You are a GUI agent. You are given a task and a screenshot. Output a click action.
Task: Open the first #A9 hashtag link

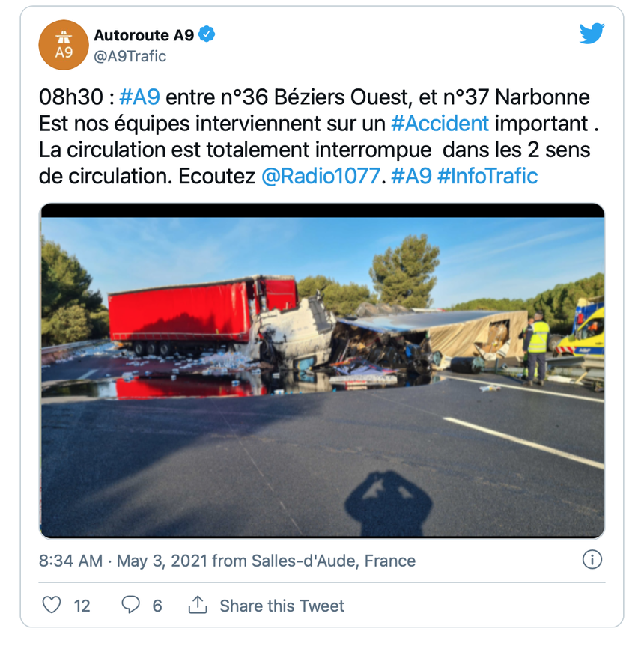(139, 97)
